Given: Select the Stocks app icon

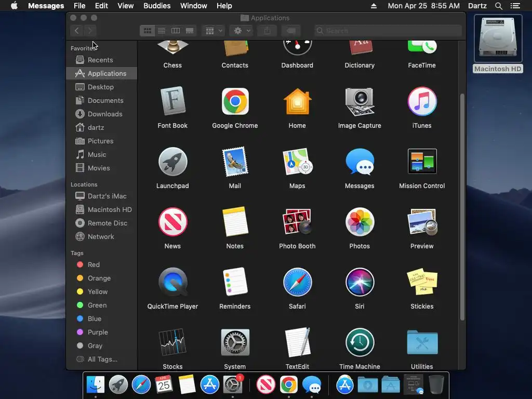Looking at the screenshot, I should click(172, 342).
